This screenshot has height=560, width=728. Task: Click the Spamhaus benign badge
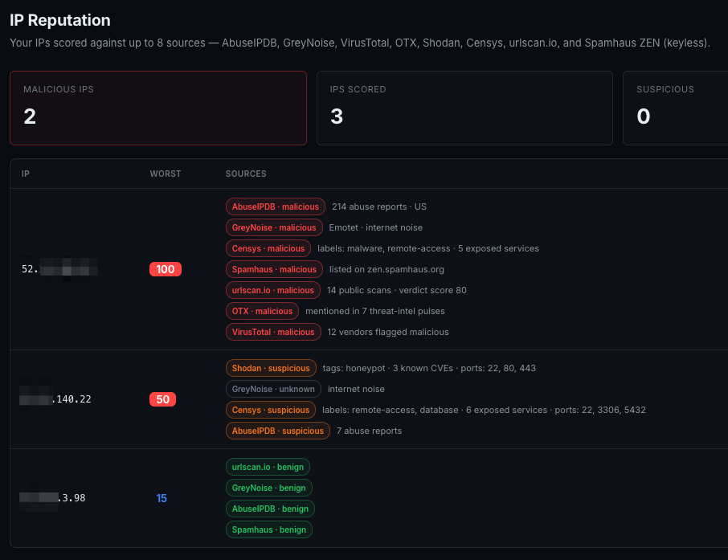(x=269, y=529)
